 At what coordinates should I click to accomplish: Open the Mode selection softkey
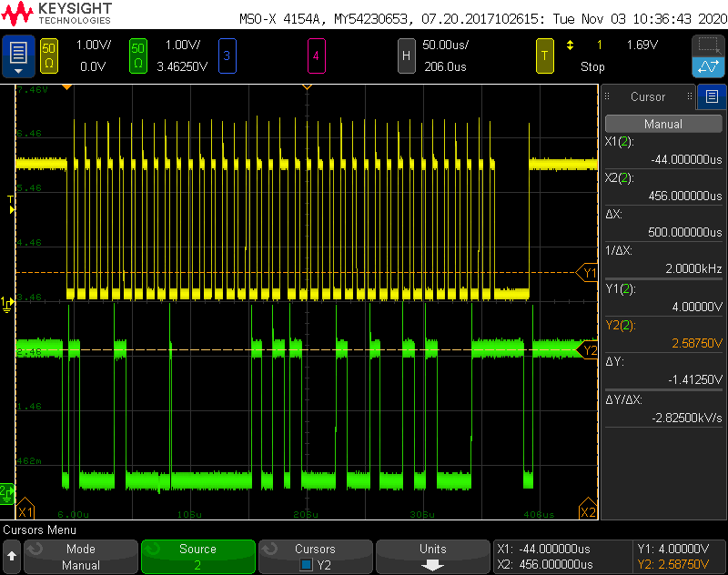click(x=81, y=557)
